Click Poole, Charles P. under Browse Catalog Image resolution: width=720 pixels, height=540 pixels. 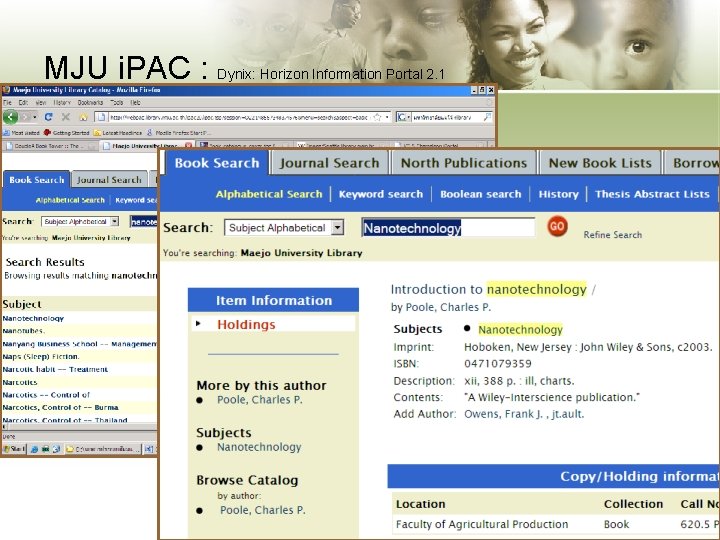coord(263,510)
